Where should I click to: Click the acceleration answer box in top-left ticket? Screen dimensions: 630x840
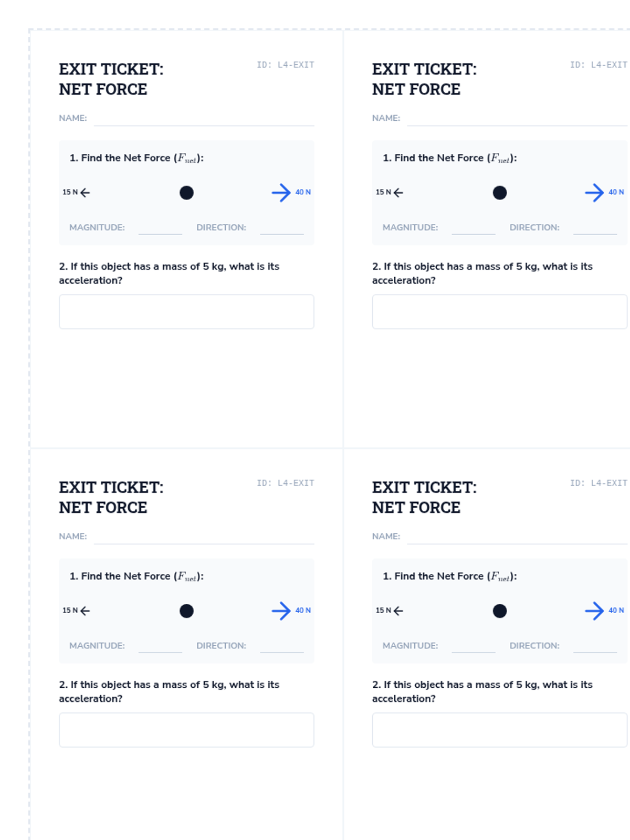coord(186,312)
